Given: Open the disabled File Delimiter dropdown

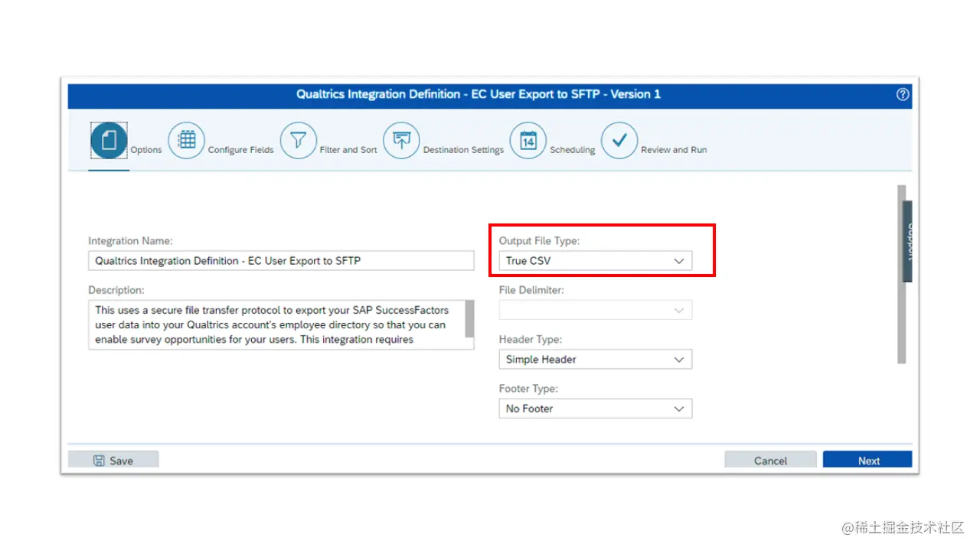Looking at the screenshot, I should 596,310.
